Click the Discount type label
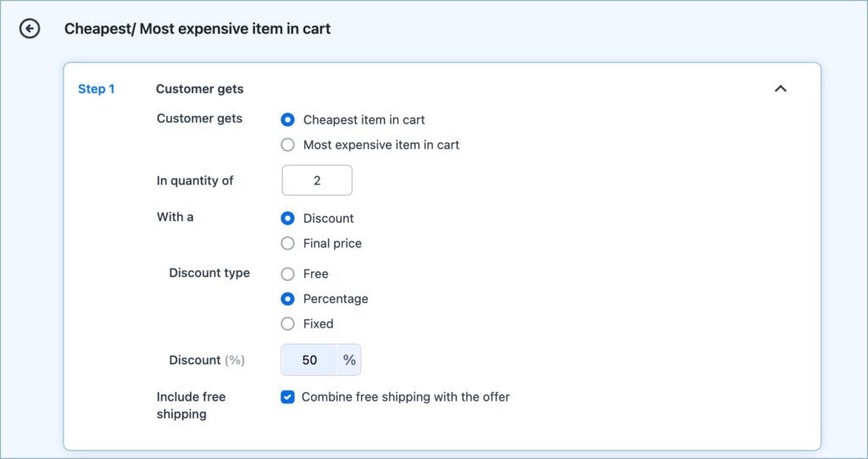The height and width of the screenshot is (459, 868). click(x=209, y=273)
